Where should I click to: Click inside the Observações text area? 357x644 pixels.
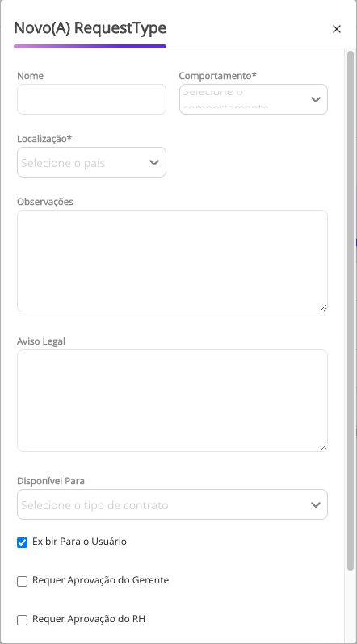(172, 261)
